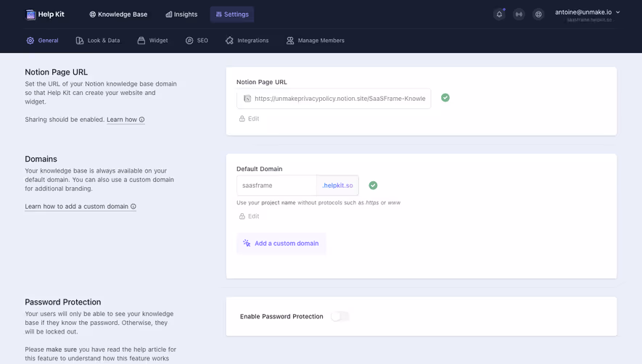Click the Notion Page URL field label
Screen dimensions: 642x364
pos(262,82)
